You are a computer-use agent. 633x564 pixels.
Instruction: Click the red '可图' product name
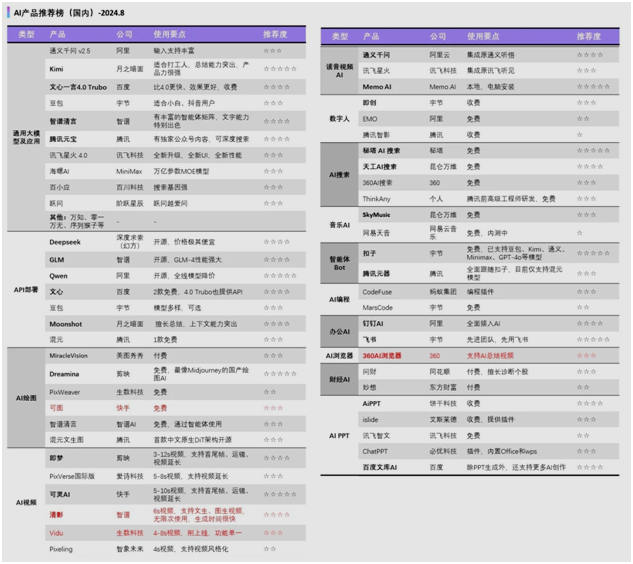click(56, 409)
